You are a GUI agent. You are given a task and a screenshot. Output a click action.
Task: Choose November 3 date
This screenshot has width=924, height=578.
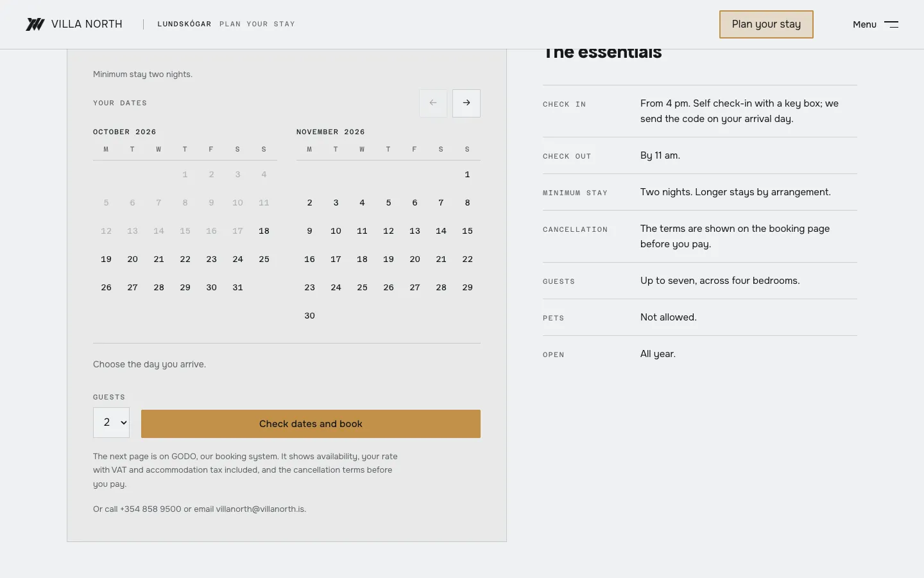click(336, 203)
